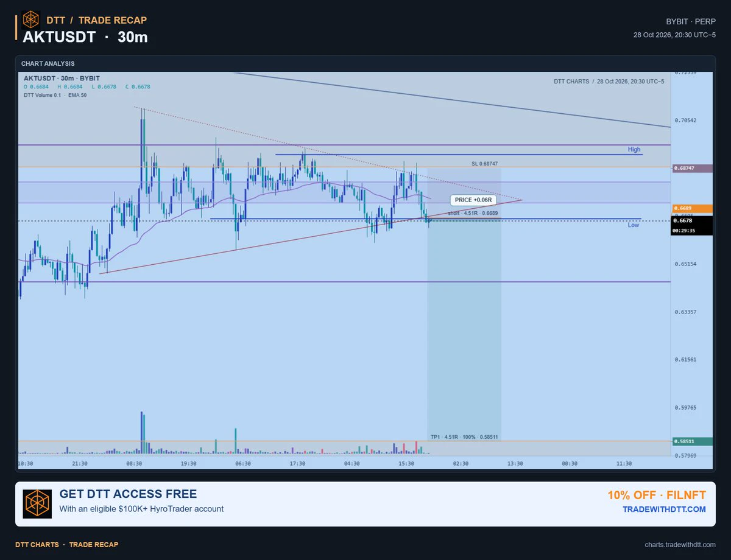
Task: Click the 'High' range line label
Action: pos(634,149)
